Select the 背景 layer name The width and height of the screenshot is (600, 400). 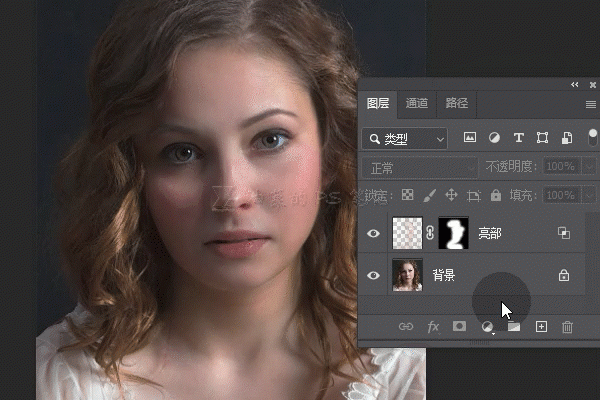[x=443, y=275]
